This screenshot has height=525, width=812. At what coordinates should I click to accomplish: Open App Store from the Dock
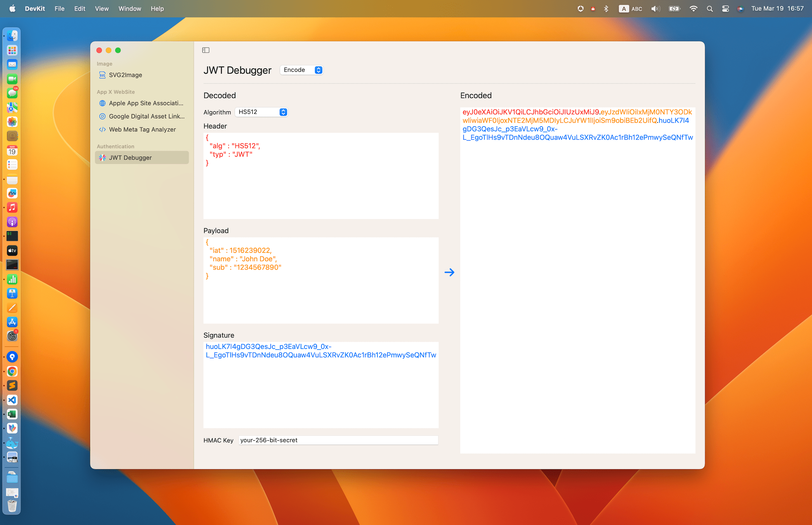pyautogui.click(x=12, y=322)
